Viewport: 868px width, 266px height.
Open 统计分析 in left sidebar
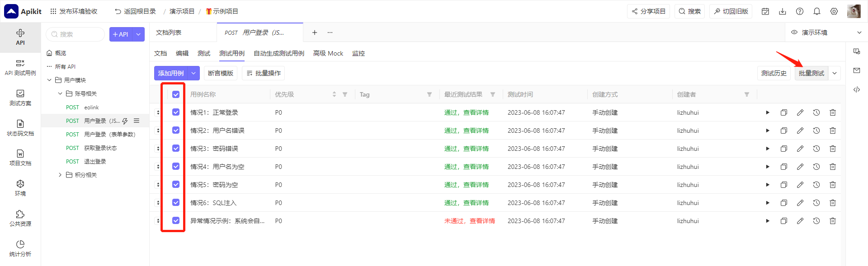click(x=20, y=248)
